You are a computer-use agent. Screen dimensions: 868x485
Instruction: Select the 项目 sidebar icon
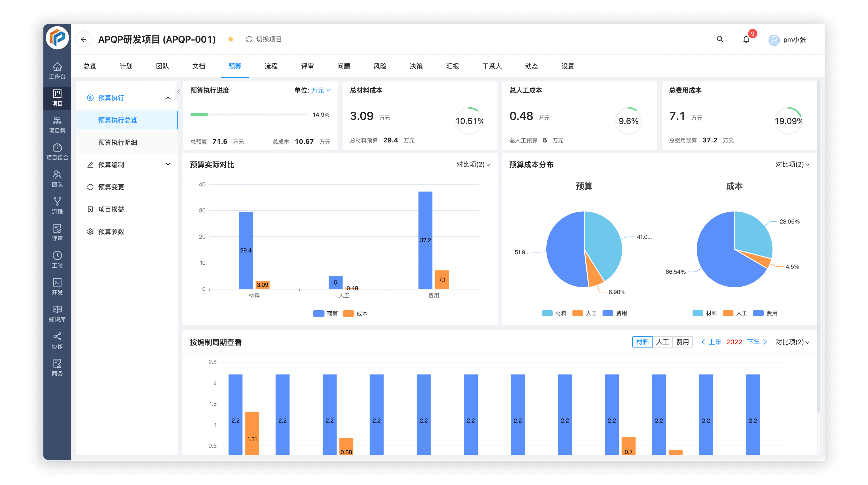pyautogui.click(x=57, y=98)
